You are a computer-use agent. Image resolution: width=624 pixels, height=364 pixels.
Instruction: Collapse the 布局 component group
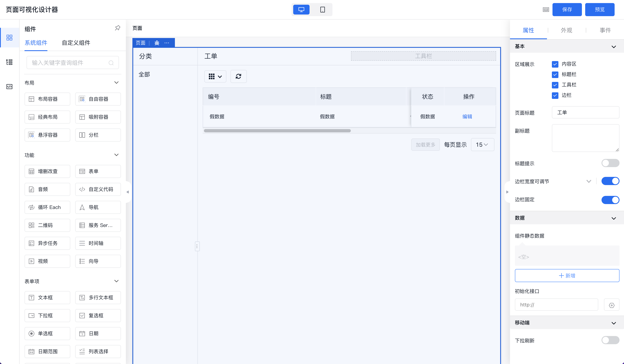click(x=116, y=83)
